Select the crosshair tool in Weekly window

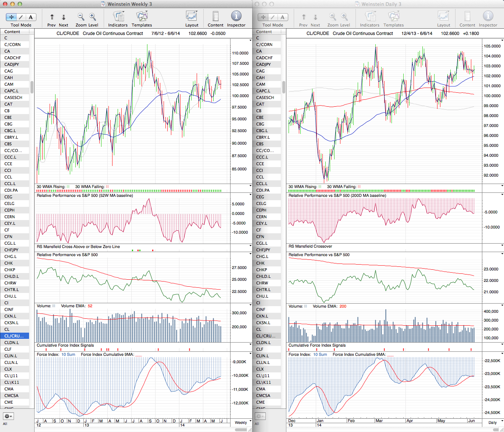point(11,17)
